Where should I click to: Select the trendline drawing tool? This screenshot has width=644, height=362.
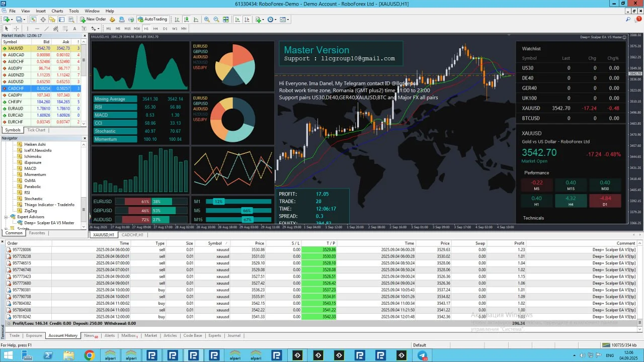click(46, 29)
